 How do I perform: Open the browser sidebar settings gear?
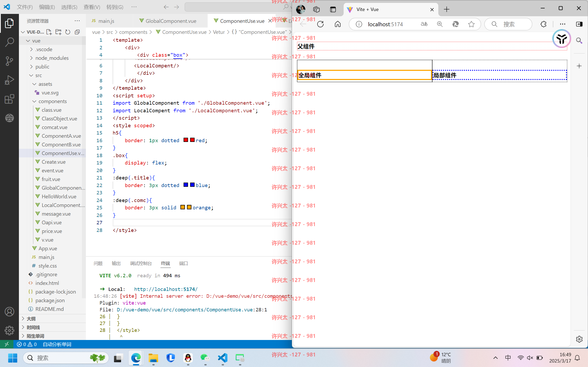tap(579, 339)
